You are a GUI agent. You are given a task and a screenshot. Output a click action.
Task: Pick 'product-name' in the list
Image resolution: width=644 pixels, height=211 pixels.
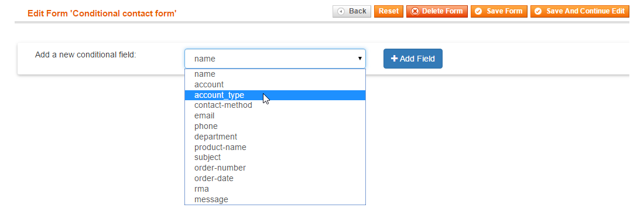[275, 147]
